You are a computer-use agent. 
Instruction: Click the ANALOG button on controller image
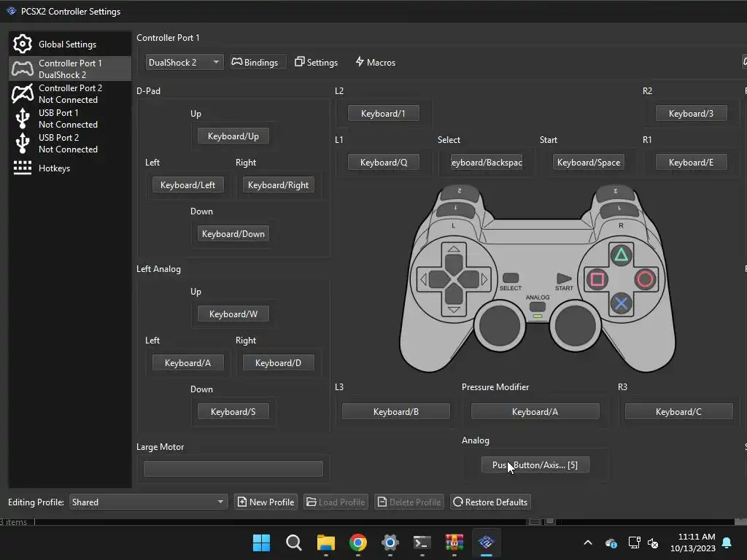(x=538, y=307)
